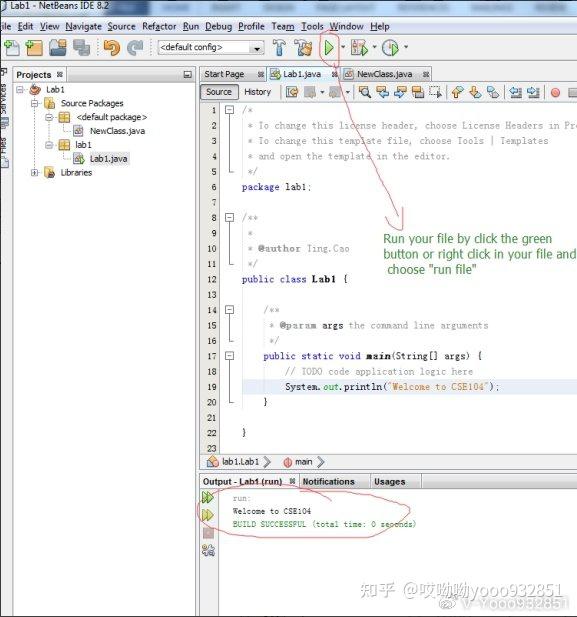
Task: Fold the main method at line 17
Action: point(229,356)
